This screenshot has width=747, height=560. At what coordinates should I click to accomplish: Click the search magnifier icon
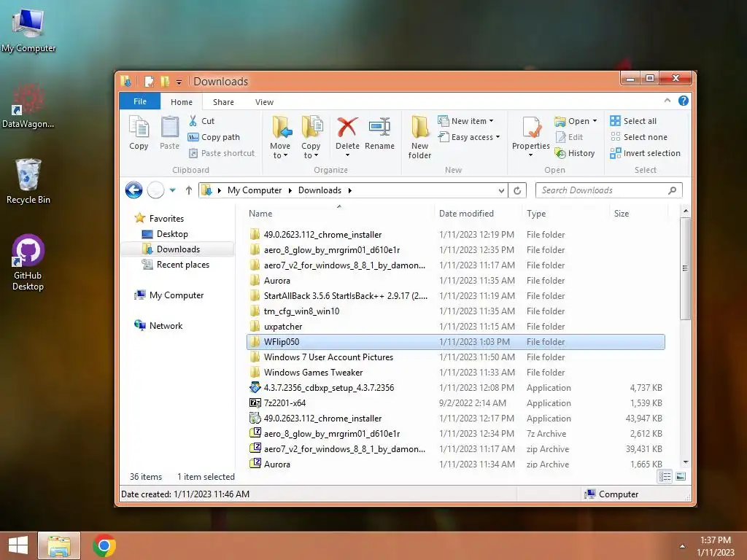tap(672, 190)
